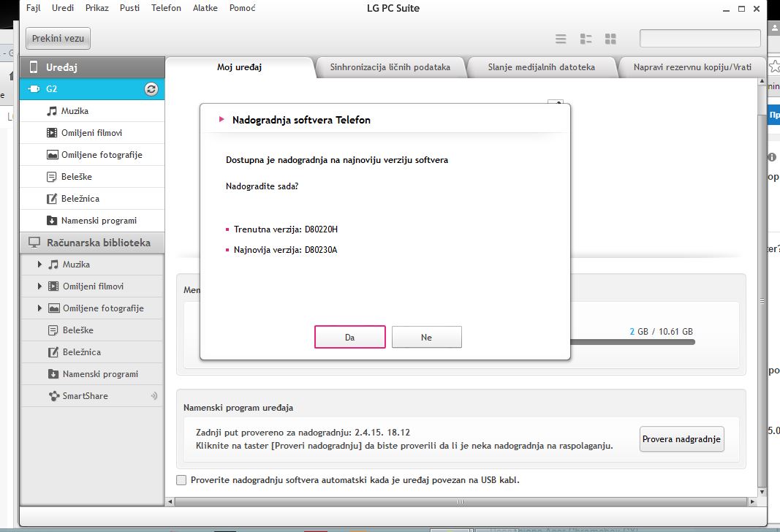
Task: Decline upgrade with the Ne button
Action: click(426, 337)
